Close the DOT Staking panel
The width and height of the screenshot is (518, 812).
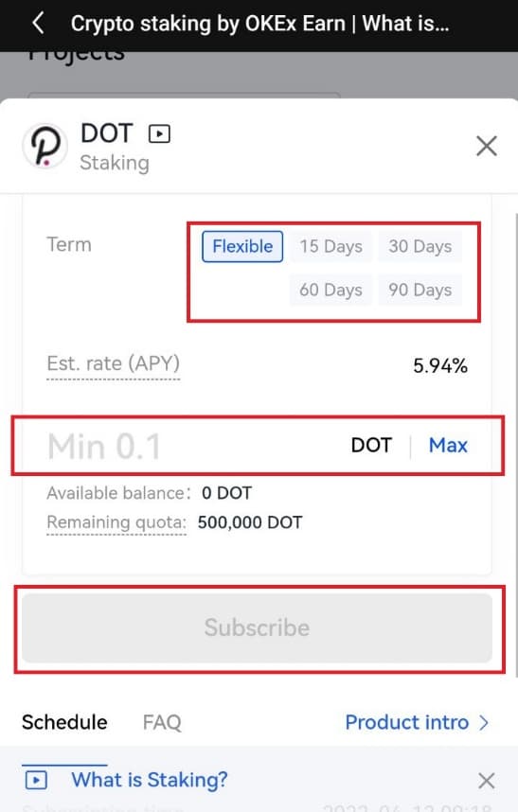[x=487, y=146]
